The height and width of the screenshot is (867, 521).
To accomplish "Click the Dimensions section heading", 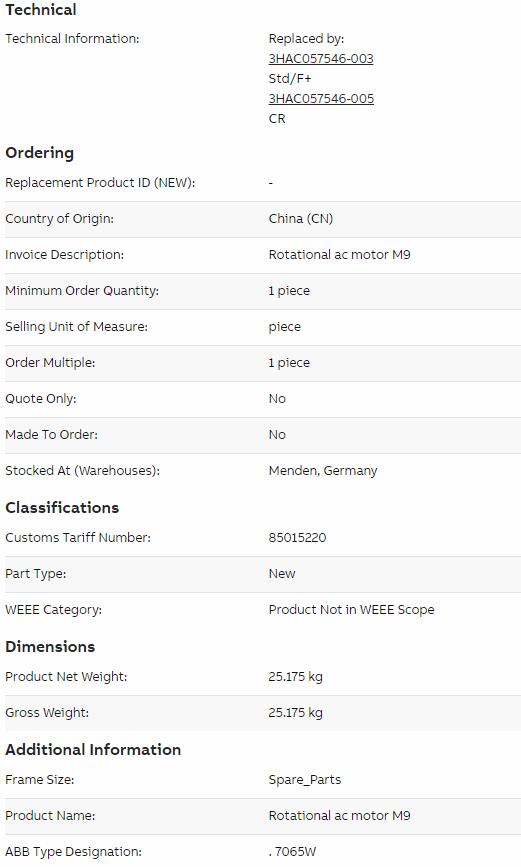I will 50,646.
